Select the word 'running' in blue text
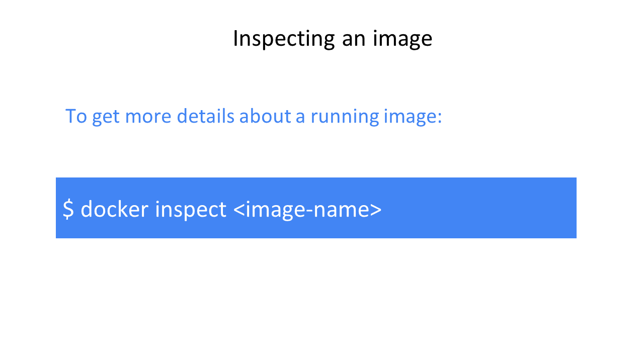 pyautogui.click(x=345, y=117)
